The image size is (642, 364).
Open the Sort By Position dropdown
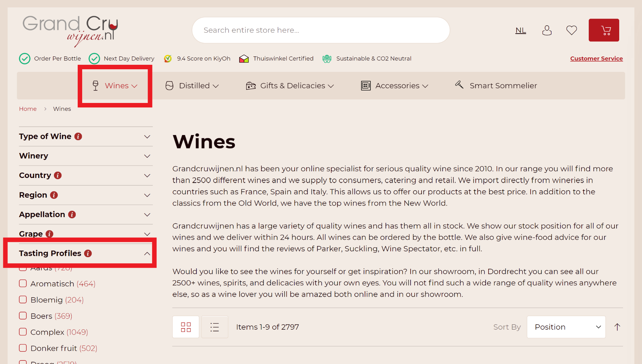[x=566, y=327]
